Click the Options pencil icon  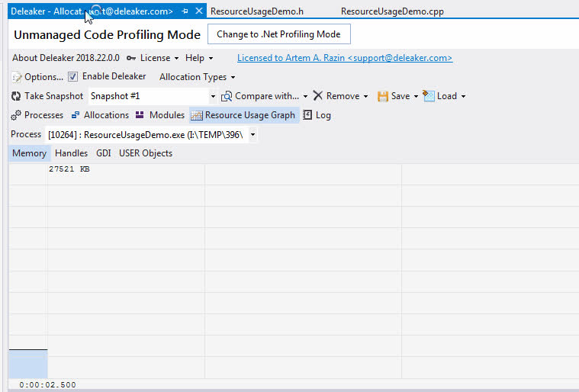pos(17,77)
